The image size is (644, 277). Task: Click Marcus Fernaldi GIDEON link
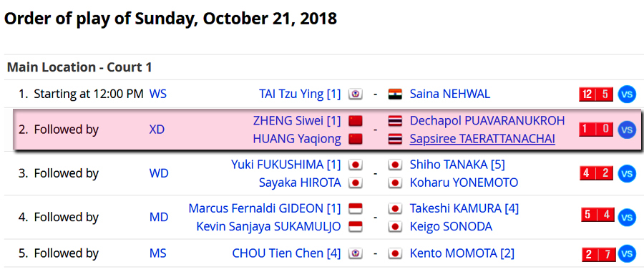pos(265,208)
